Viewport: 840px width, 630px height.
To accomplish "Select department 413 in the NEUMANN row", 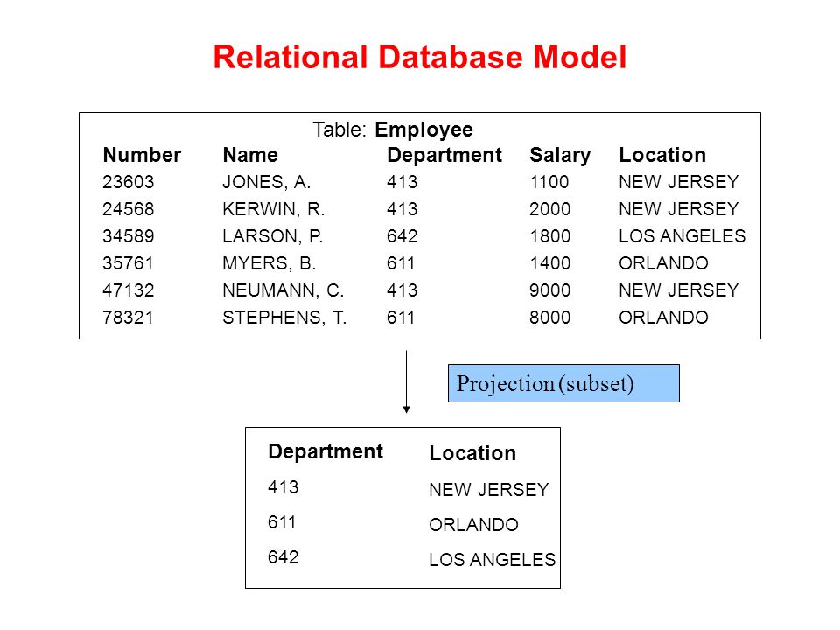I will click(402, 290).
